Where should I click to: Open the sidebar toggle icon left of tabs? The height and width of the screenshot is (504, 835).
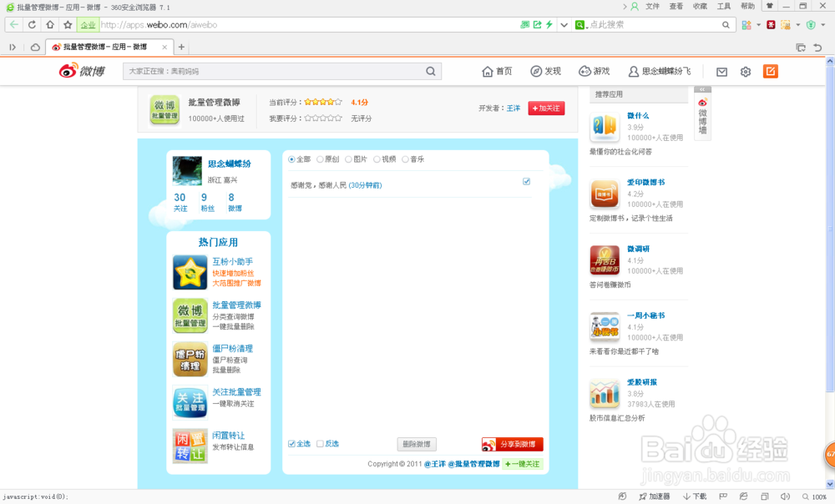pyautogui.click(x=13, y=48)
